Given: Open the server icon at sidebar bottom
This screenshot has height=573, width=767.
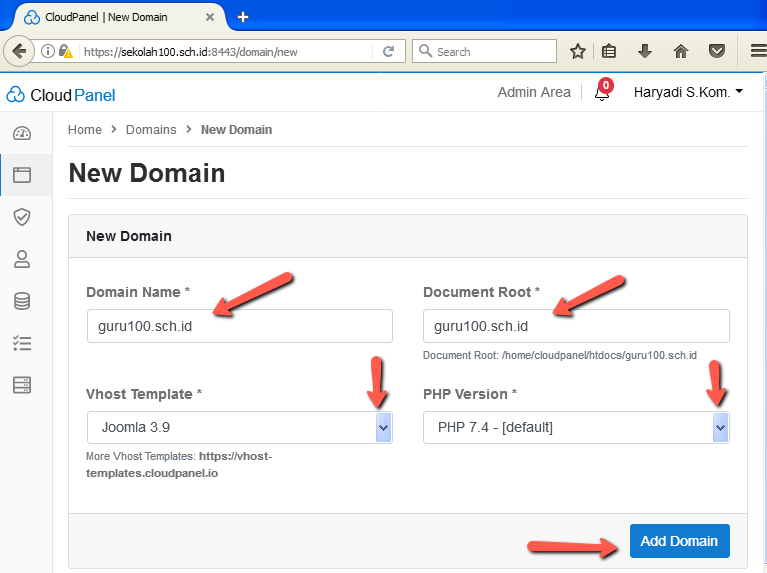Looking at the screenshot, I should 21,385.
